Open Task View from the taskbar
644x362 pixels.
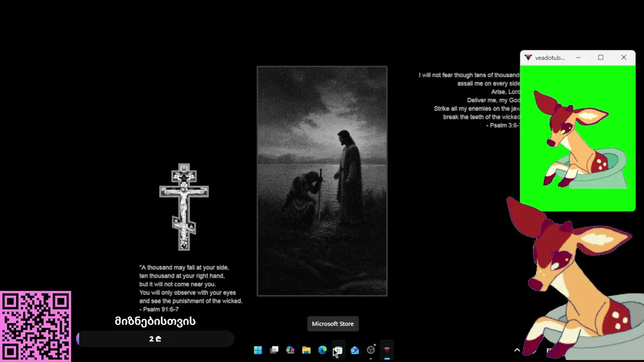(x=274, y=350)
